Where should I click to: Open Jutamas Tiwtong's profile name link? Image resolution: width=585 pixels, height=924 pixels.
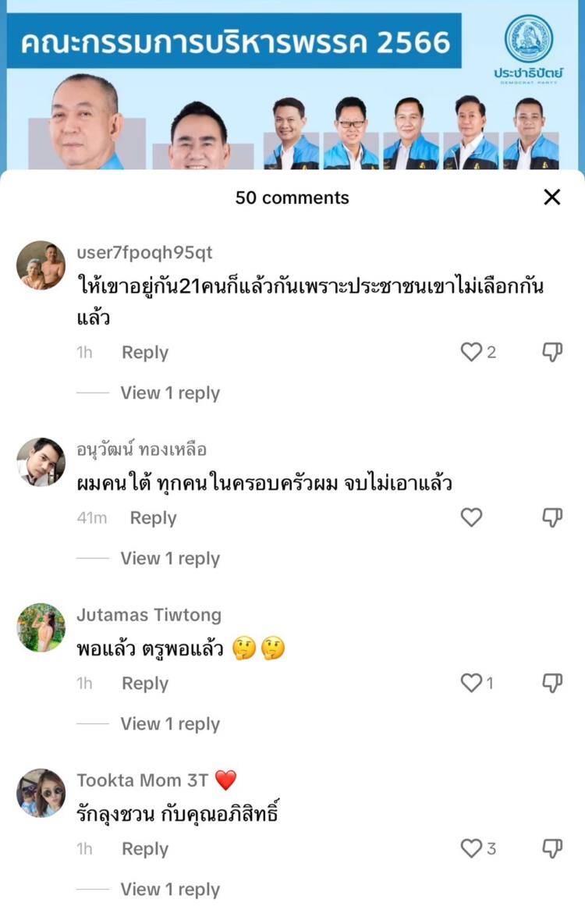(x=149, y=615)
